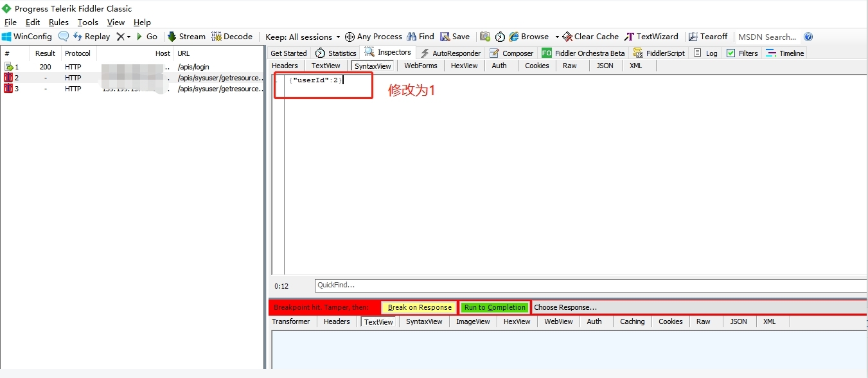Open the Filters tab with checkbox icon

742,53
